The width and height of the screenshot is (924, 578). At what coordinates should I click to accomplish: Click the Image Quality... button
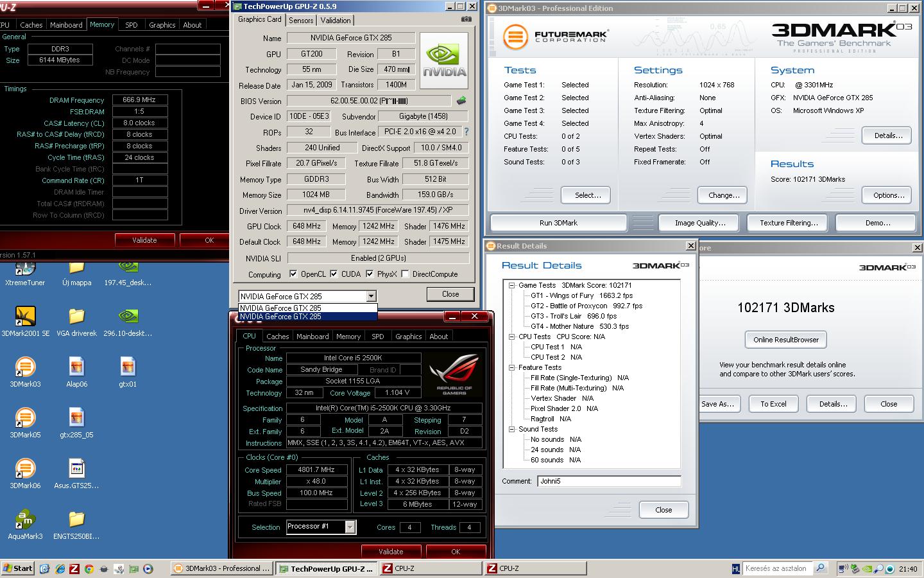pyautogui.click(x=700, y=223)
